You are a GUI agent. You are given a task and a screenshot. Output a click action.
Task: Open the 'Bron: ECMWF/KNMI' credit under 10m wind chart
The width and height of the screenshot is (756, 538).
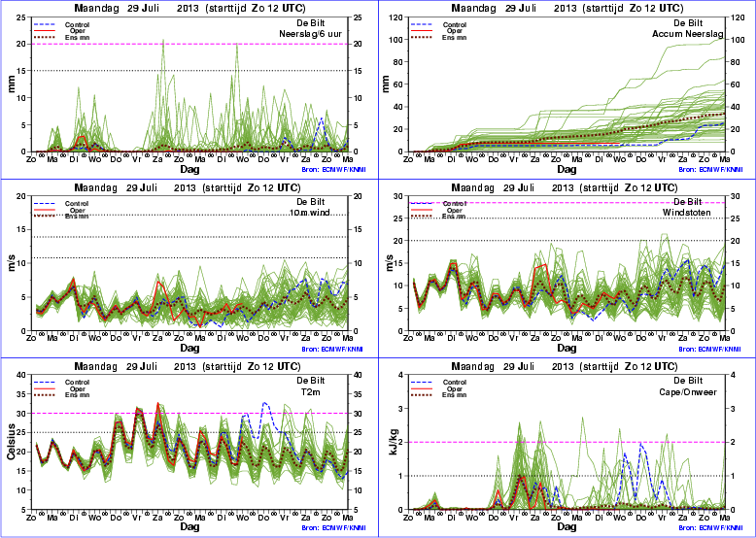(x=332, y=350)
